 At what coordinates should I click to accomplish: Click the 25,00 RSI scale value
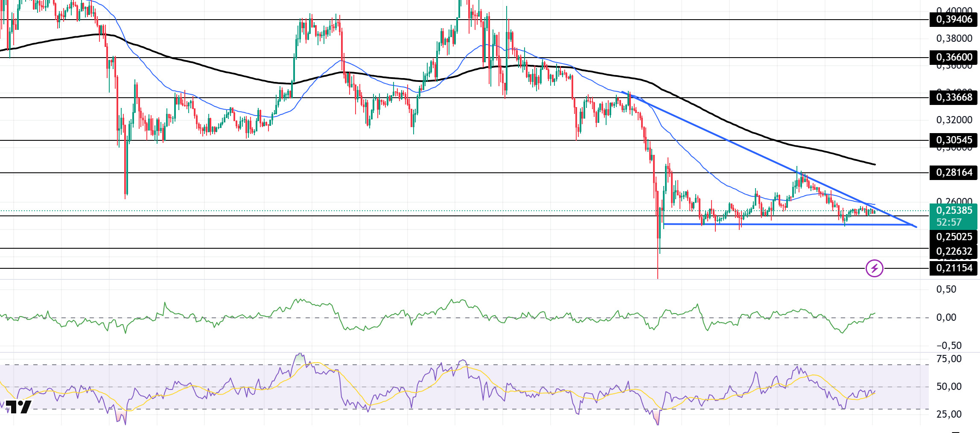949,414
